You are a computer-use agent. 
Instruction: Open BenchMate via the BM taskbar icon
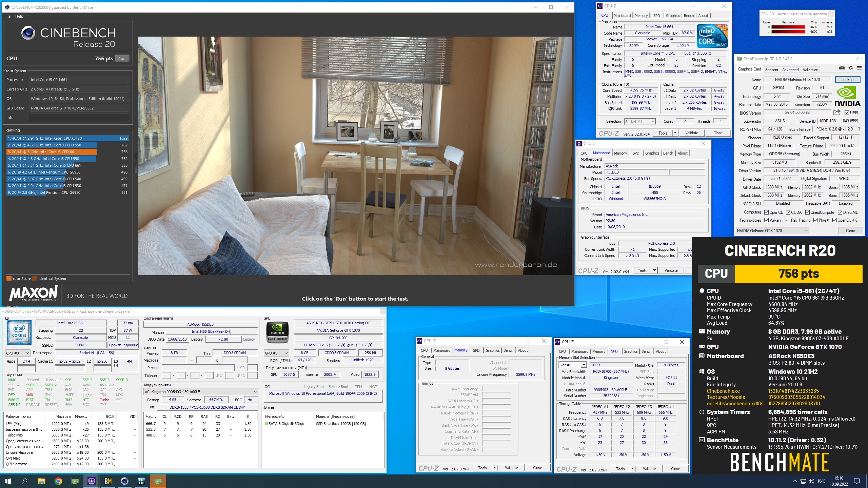click(x=108, y=481)
